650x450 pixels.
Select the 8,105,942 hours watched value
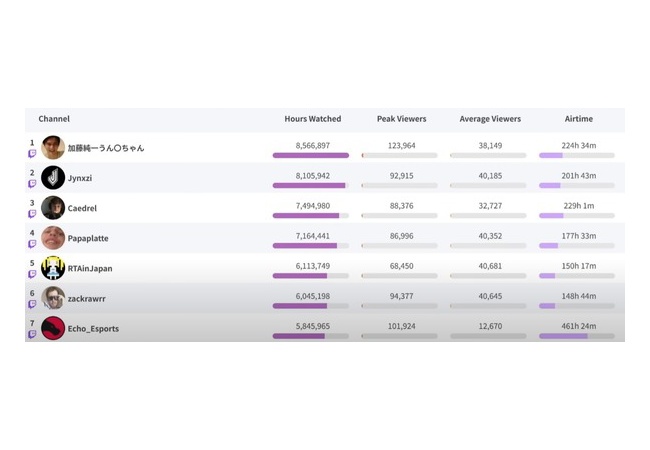[x=313, y=176]
